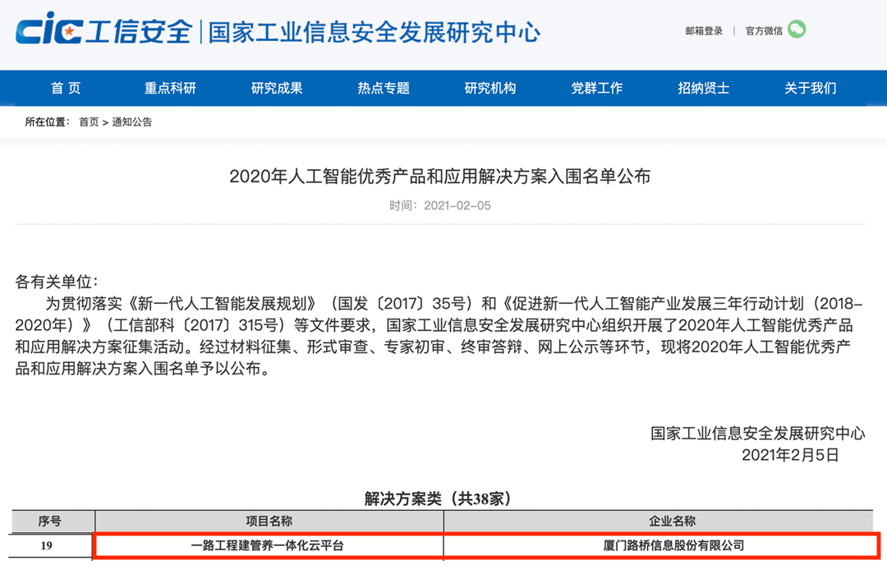Click the green WeChat icon
The image size is (887, 588).
pos(797,30)
